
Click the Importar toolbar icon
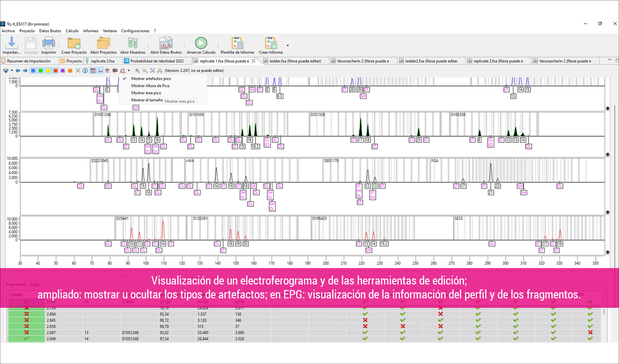click(x=11, y=43)
